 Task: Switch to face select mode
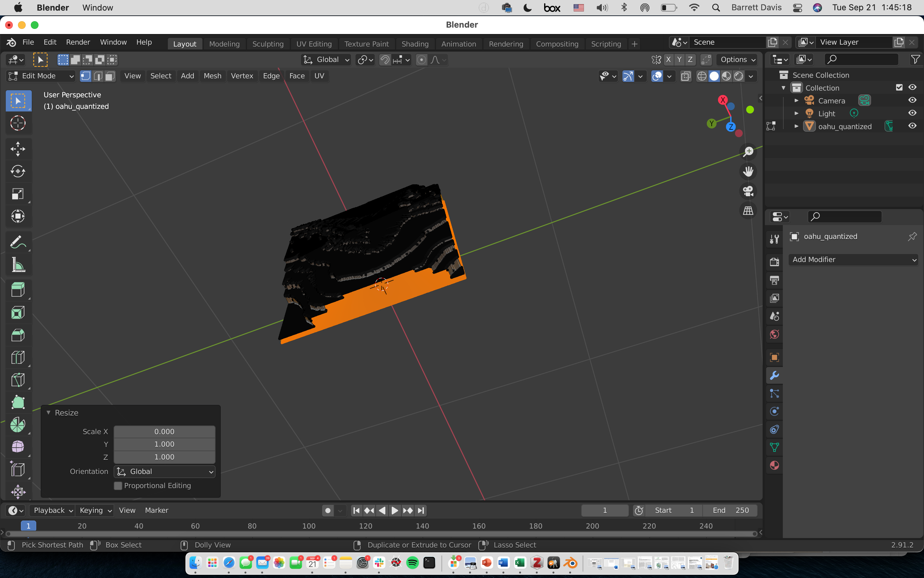pos(110,76)
